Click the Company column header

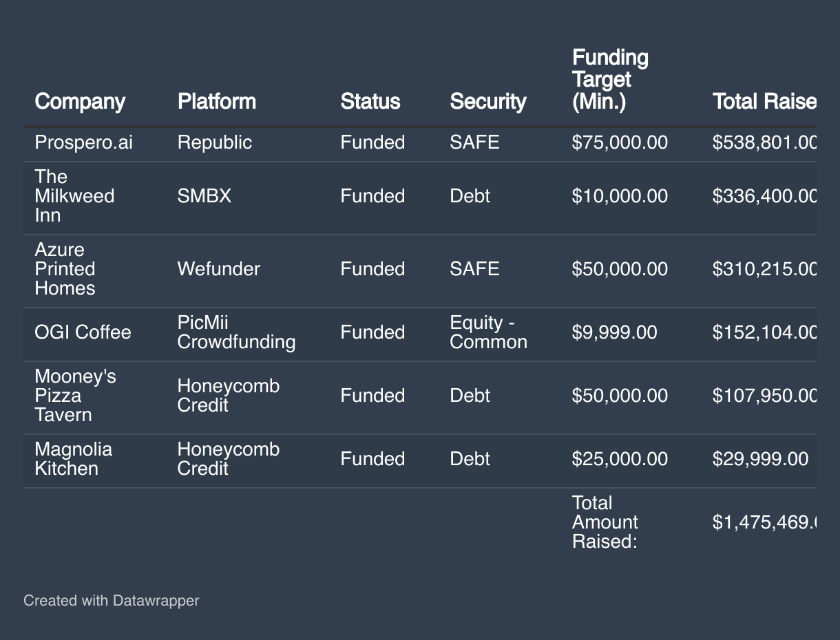(x=80, y=101)
